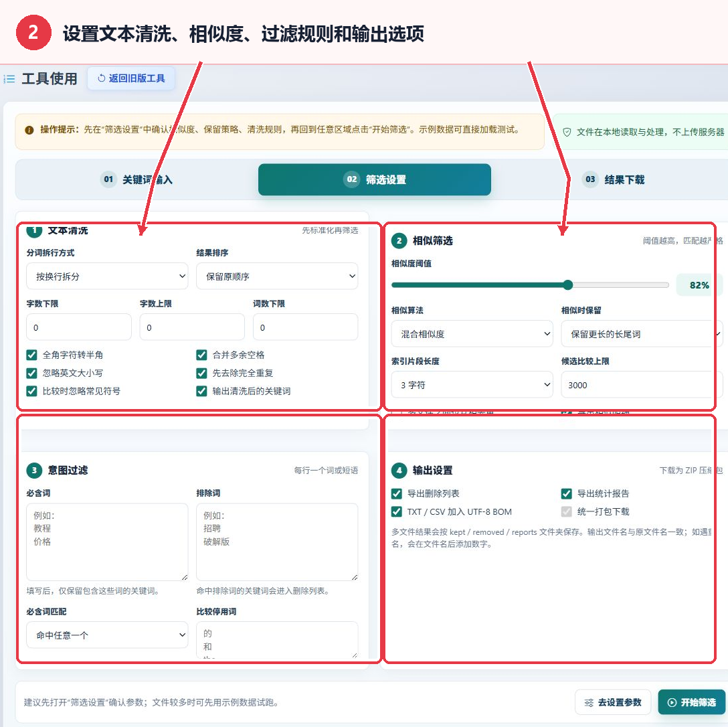Click the play icon in 开始筛选 button
Viewport: 728px width, 727px height.
671,702
